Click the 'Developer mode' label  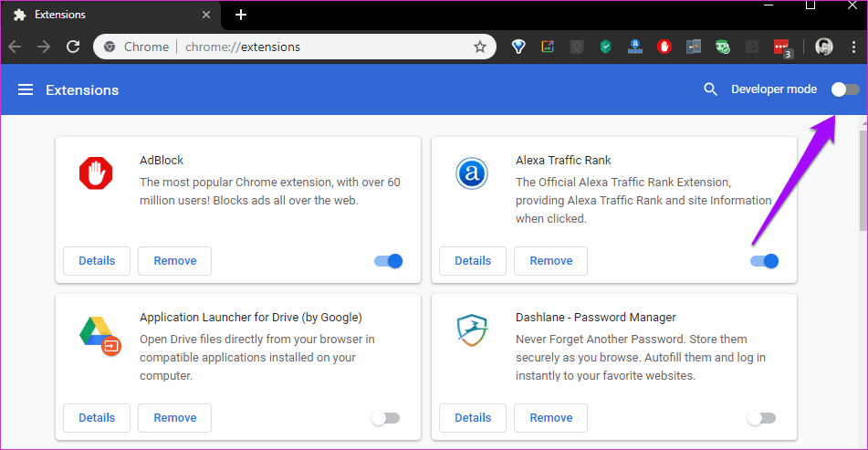[x=774, y=89]
